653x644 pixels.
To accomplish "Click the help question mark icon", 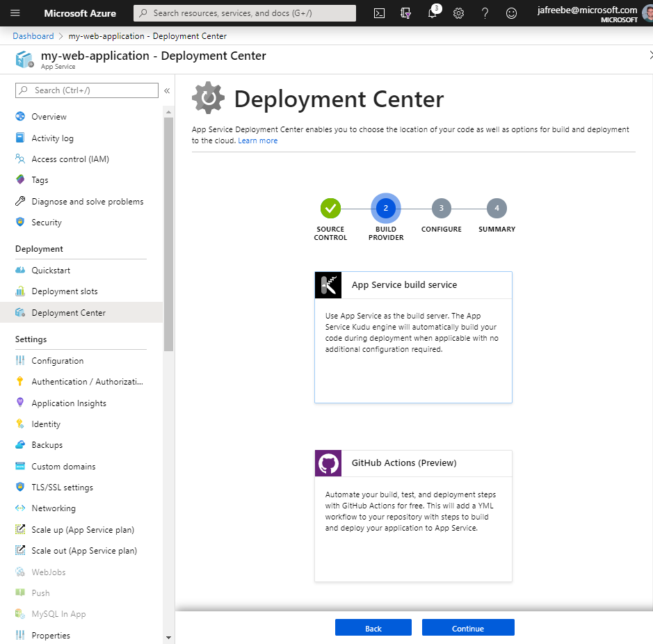I will click(x=485, y=13).
